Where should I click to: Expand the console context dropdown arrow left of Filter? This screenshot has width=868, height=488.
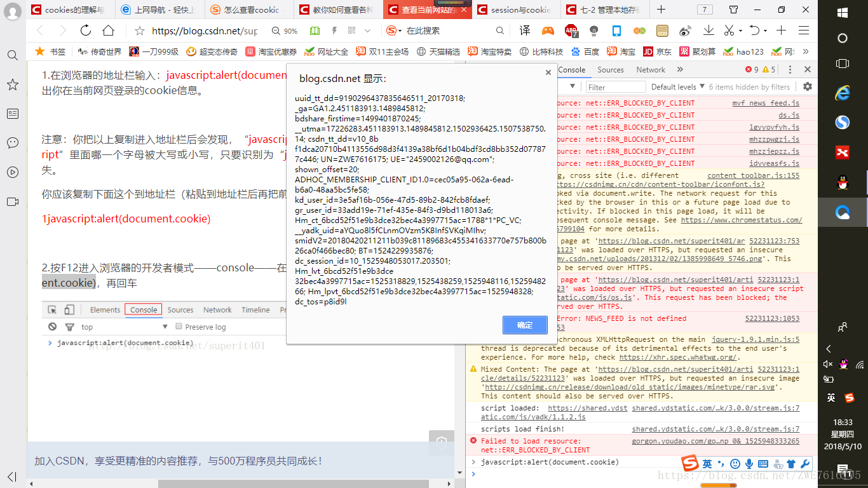[573, 86]
